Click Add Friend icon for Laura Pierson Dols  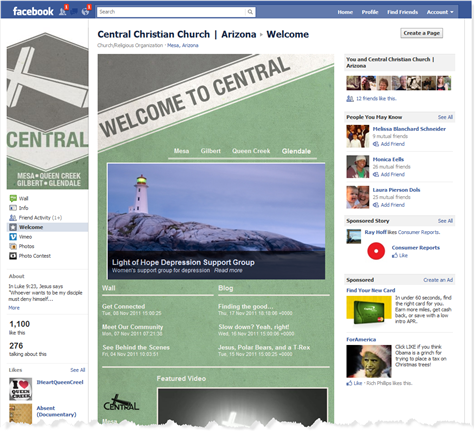[x=376, y=205]
